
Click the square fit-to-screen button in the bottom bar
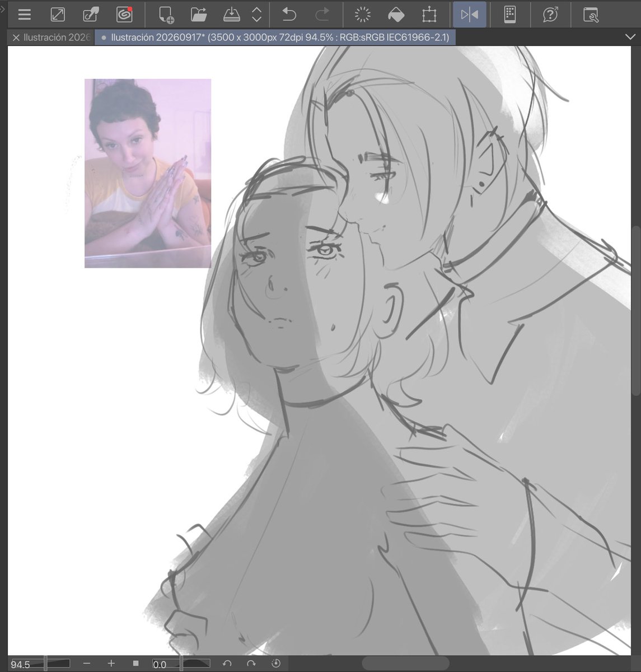135,664
